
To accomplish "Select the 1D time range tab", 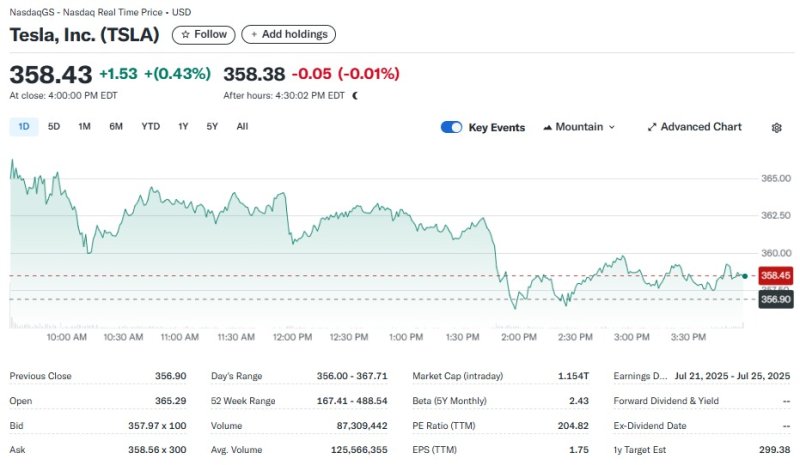I will tap(24, 127).
